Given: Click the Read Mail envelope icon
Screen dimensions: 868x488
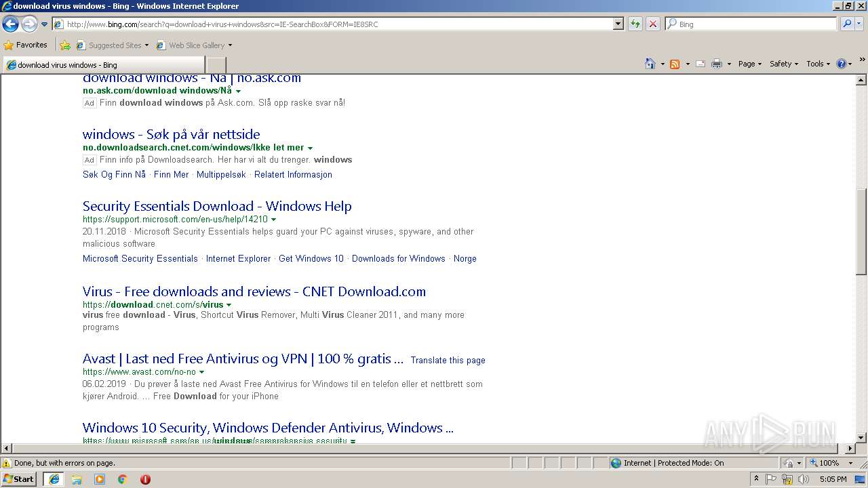Looking at the screenshot, I should (x=701, y=64).
